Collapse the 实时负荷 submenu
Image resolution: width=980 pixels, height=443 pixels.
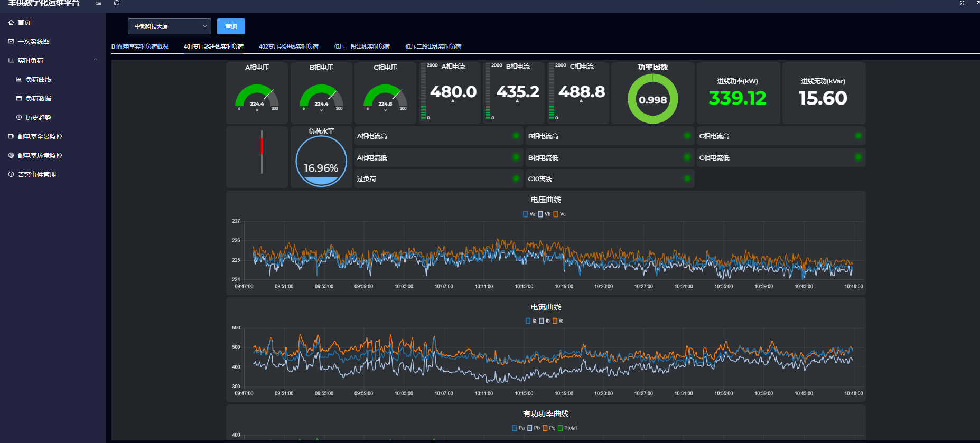(96, 60)
